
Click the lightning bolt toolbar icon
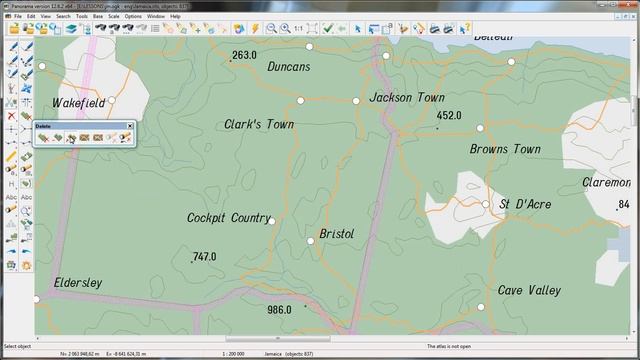tap(256, 29)
